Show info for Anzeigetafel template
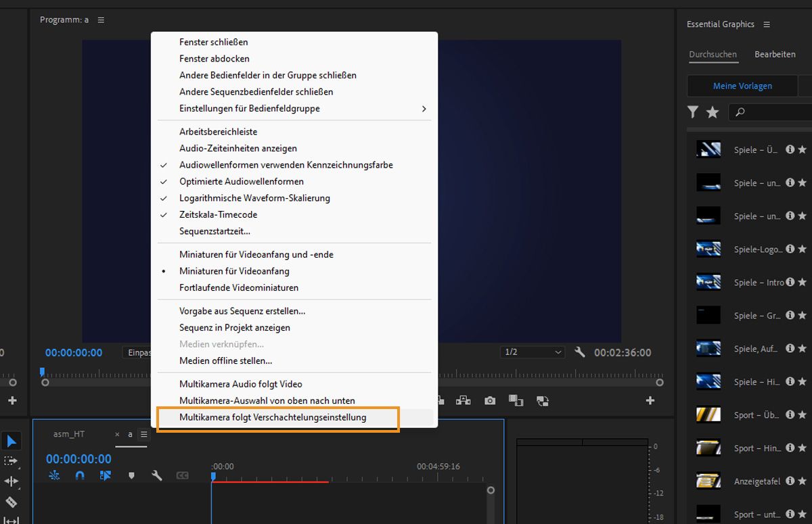Image resolution: width=812 pixels, height=524 pixels. coord(790,481)
